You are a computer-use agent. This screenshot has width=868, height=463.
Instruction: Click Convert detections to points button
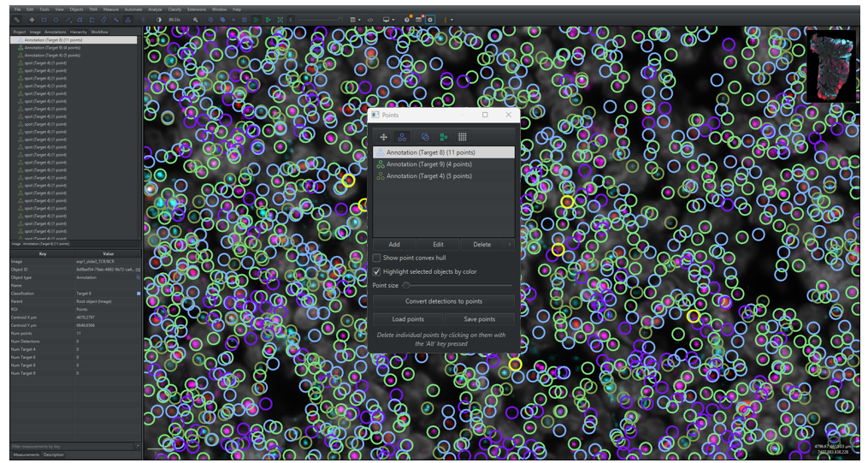(x=444, y=301)
